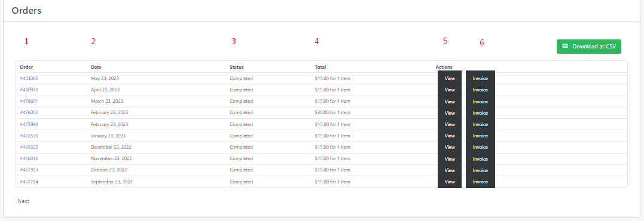The width and height of the screenshot is (644, 221).
Task: Select Completed status for order #483060
Action: point(242,78)
